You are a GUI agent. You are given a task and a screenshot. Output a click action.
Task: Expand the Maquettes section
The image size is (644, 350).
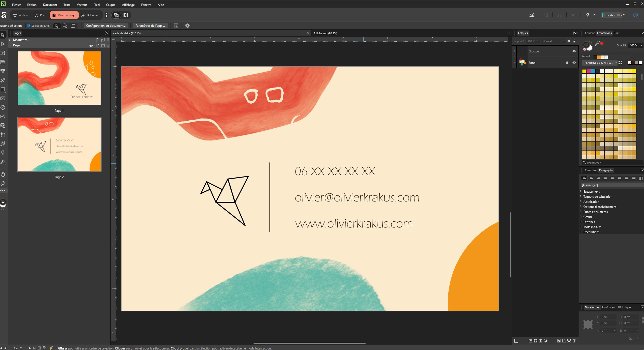click(x=10, y=40)
